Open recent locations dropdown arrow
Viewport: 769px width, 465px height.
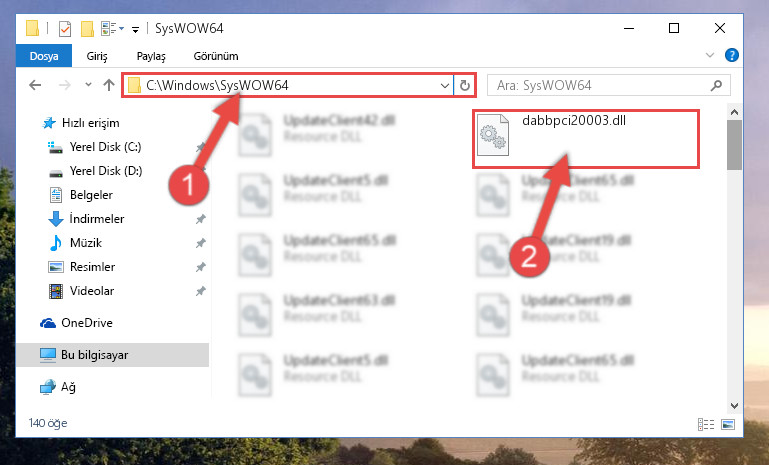click(x=88, y=84)
